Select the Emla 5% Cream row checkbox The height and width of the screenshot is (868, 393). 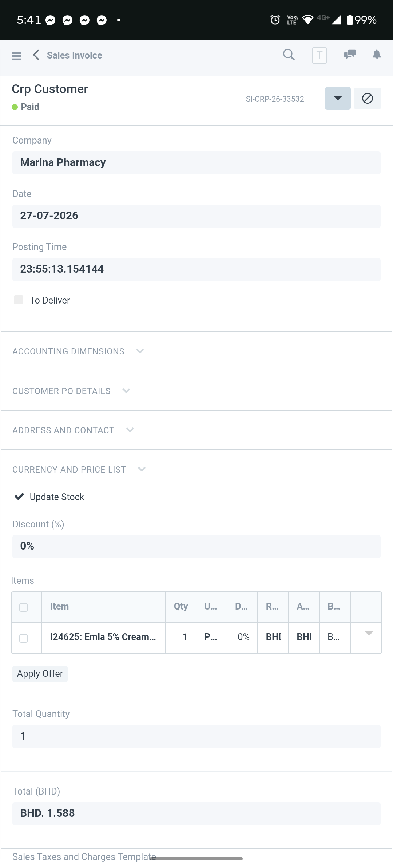pos(24,638)
